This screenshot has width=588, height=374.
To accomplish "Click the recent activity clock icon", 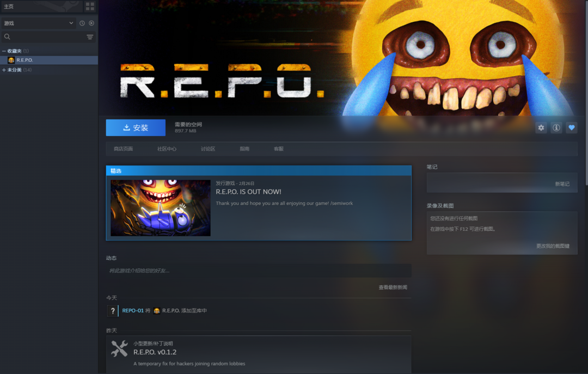I will pyautogui.click(x=82, y=23).
